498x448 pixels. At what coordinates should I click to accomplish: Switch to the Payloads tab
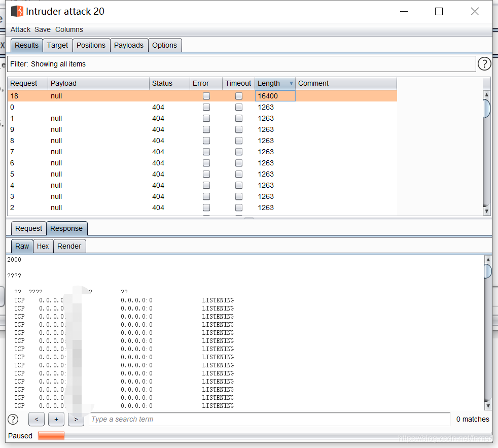129,45
